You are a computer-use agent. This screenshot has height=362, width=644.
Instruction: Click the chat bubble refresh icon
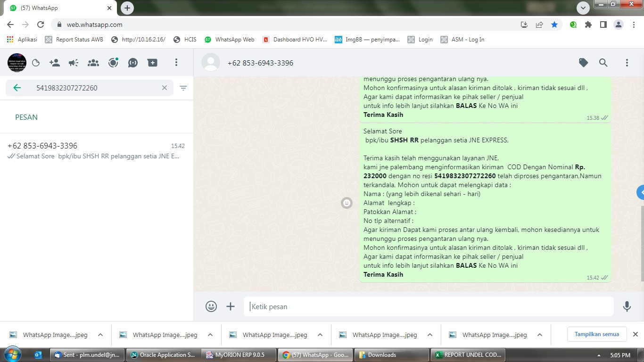pos(133,63)
